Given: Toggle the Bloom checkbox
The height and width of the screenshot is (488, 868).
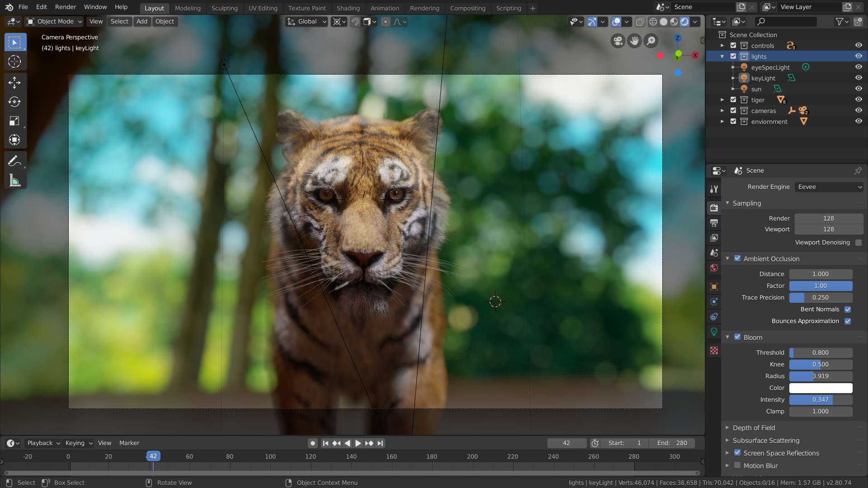Looking at the screenshot, I should coord(737,337).
